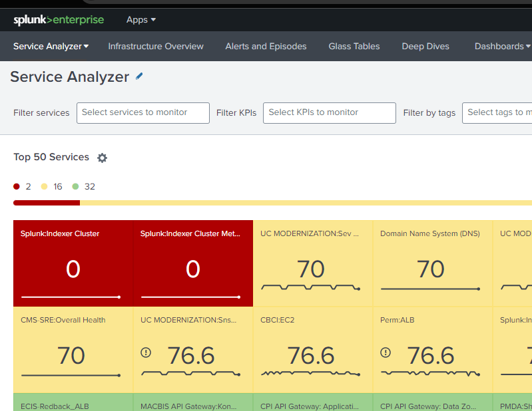Viewport: 532px width, 411px height.
Task: Click the yellow medium severity dot
Action: coord(44,186)
